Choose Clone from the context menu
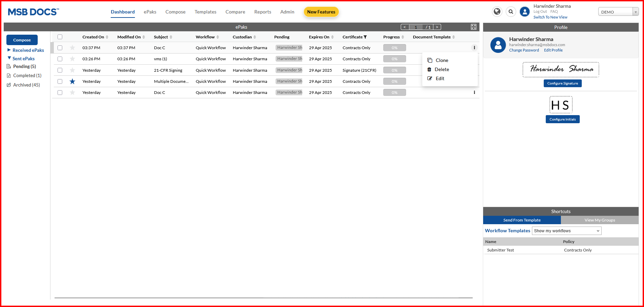This screenshot has width=644, height=307. (441, 60)
